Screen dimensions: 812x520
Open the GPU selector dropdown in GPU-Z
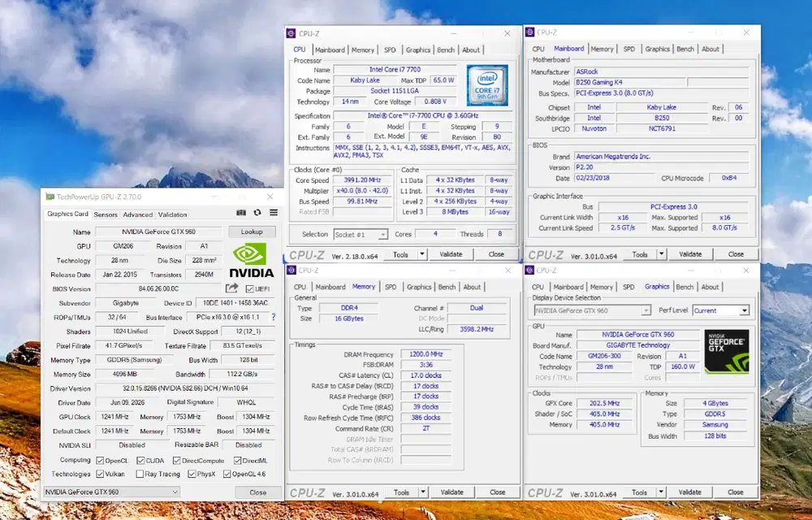[x=112, y=492]
